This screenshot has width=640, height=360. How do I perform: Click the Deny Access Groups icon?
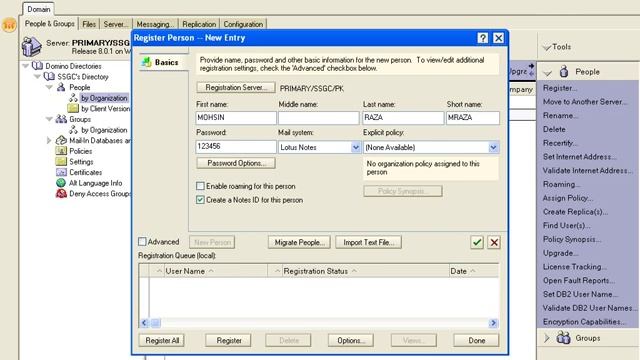pyautogui.click(x=61, y=193)
